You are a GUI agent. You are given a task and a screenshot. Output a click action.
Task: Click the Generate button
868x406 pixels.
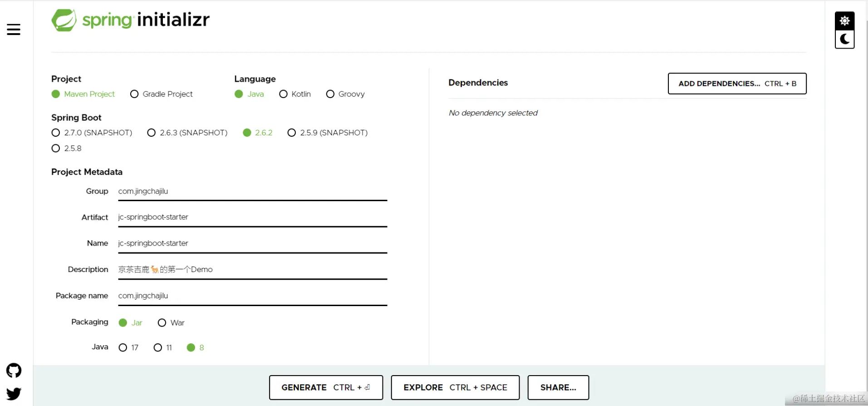pos(326,387)
